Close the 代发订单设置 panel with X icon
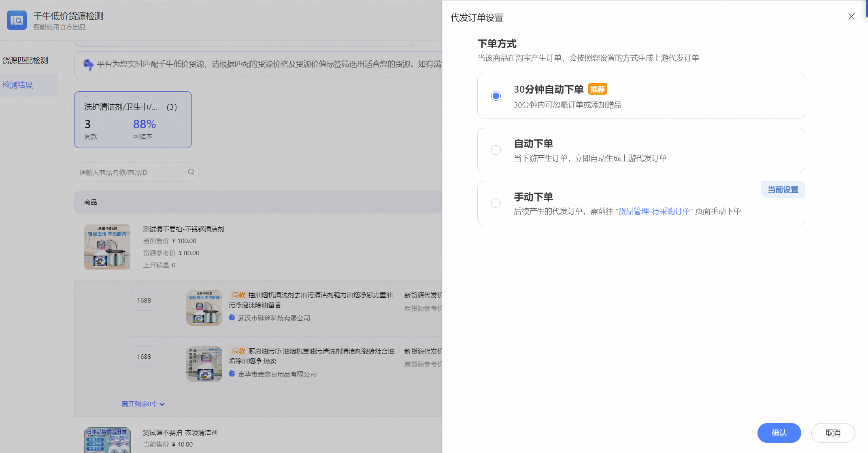868x453 pixels. (851, 17)
